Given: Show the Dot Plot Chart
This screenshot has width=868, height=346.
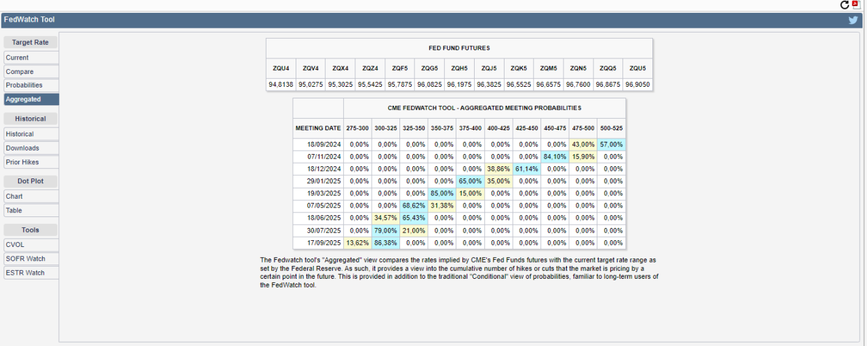Looking at the screenshot, I should coord(31,197).
